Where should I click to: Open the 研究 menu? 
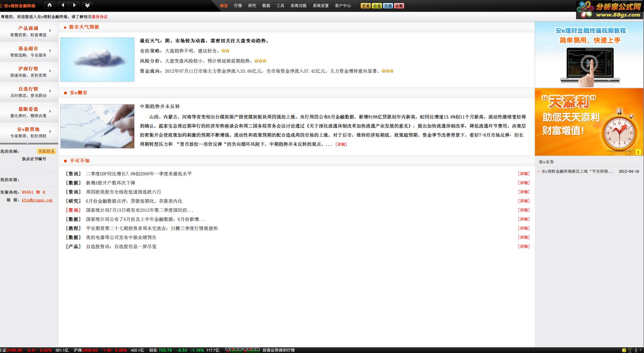[252, 6]
